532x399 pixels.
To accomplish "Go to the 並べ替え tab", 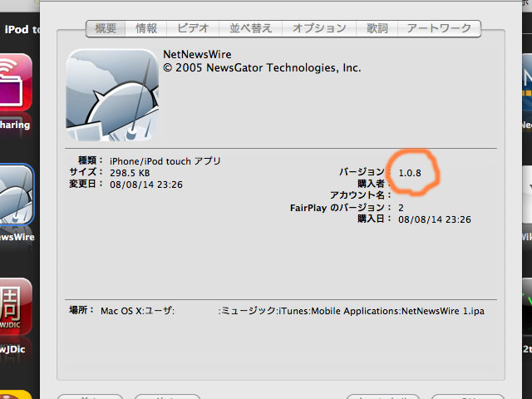I will (250, 28).
